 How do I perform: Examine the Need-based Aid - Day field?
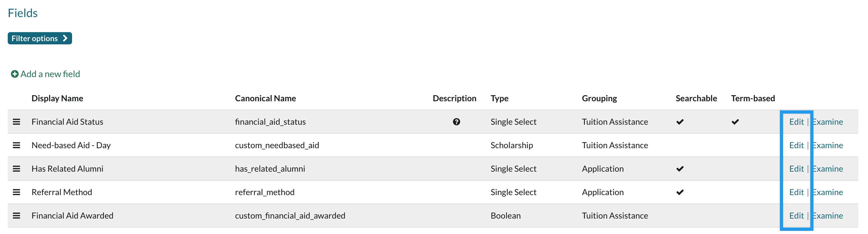827,145
